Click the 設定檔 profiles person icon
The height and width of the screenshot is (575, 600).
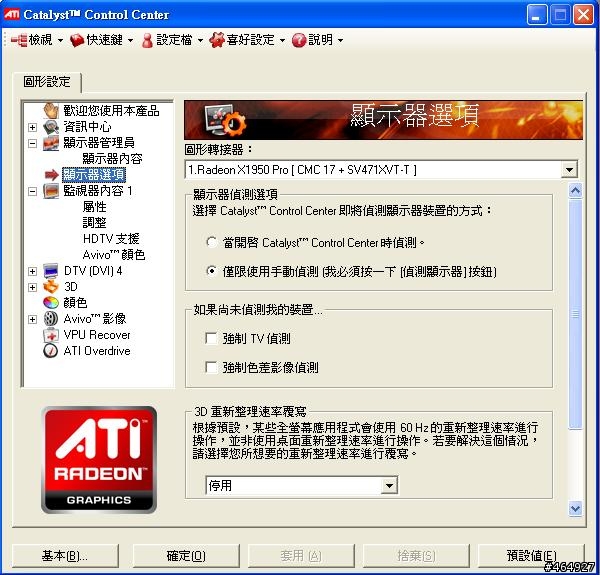[147, 40]
